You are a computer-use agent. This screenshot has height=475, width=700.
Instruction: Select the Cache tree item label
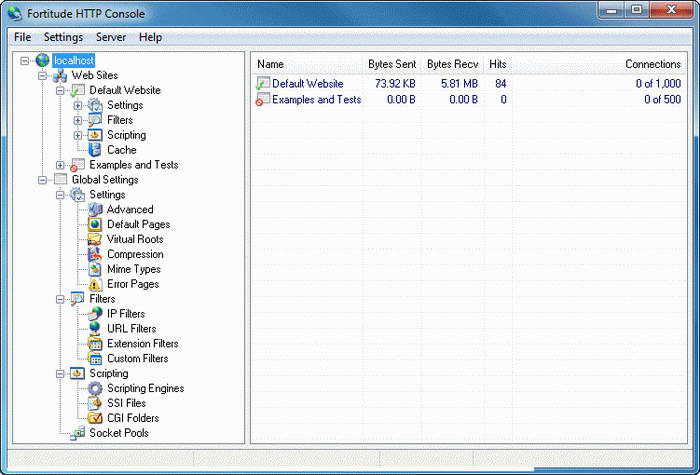coord(122,150)
